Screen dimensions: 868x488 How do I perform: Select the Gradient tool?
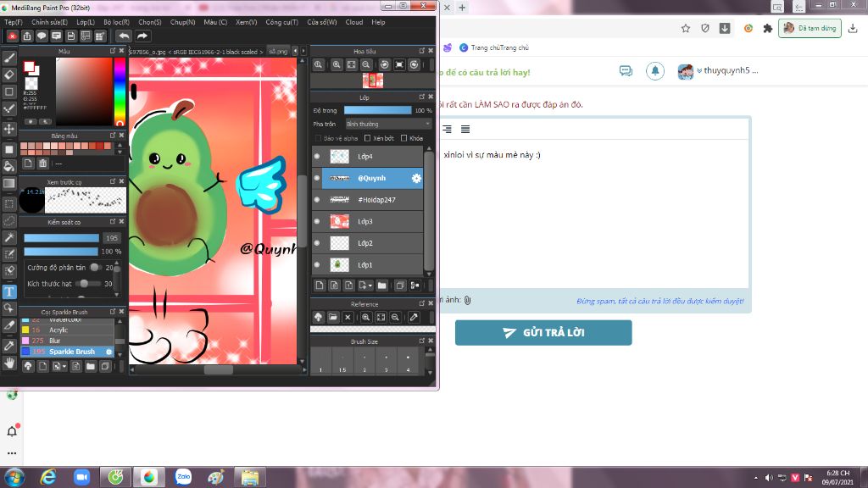pos(9,183)
